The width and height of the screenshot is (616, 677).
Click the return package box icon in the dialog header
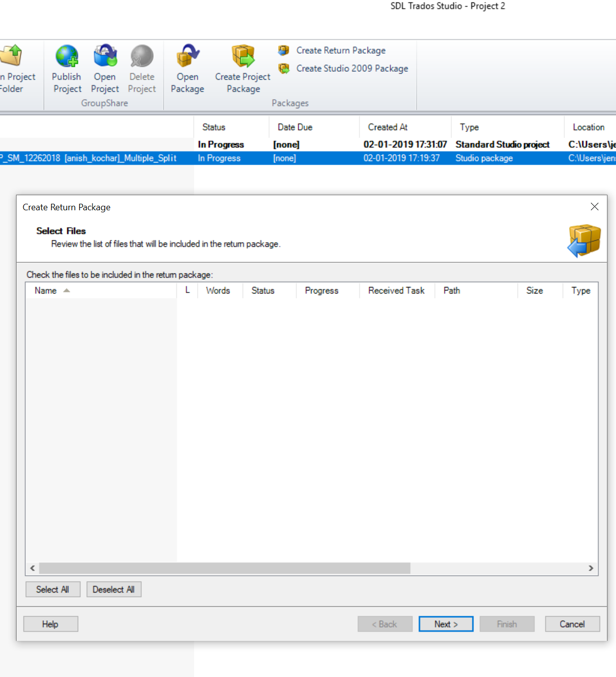[584, 241]
